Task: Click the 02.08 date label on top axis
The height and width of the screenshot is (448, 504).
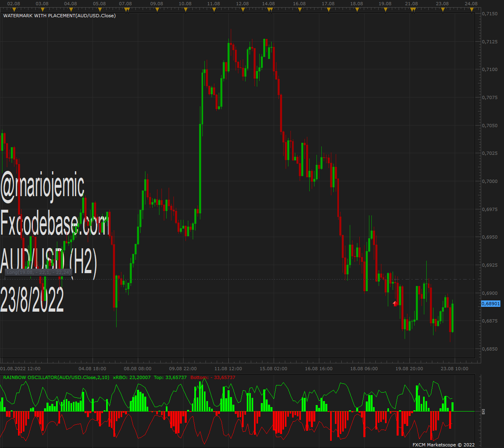Action: [x=14, y=4]
